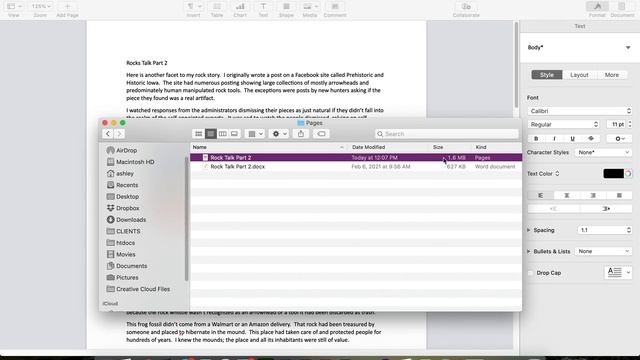
Task: Toggle underline formatting
Action: click(x=572, y=139)
